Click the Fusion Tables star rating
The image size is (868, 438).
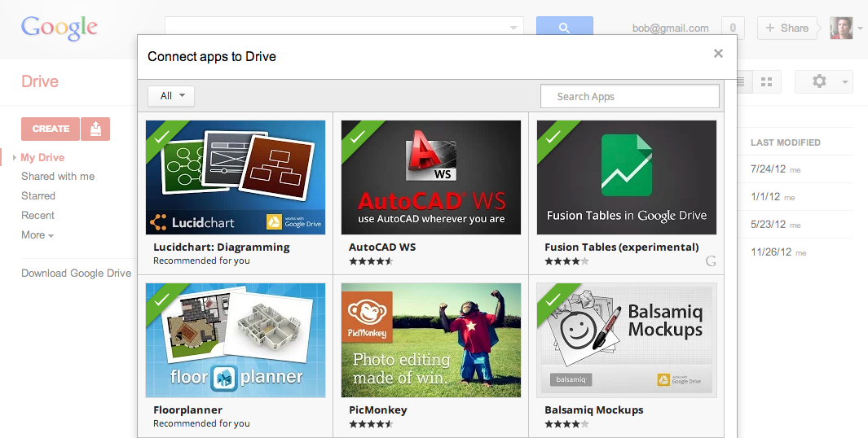point(566,261)
